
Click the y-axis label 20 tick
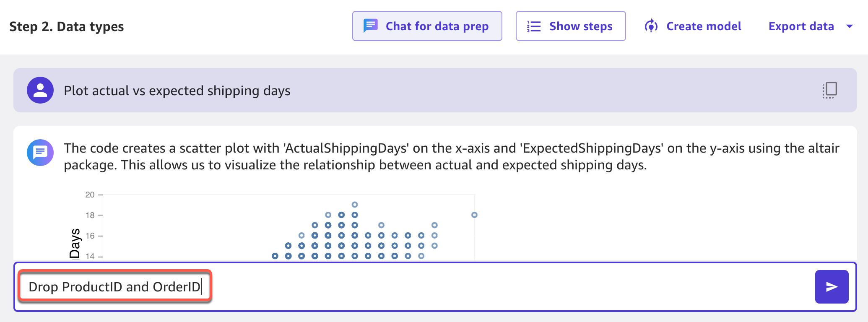coord(90,195)
